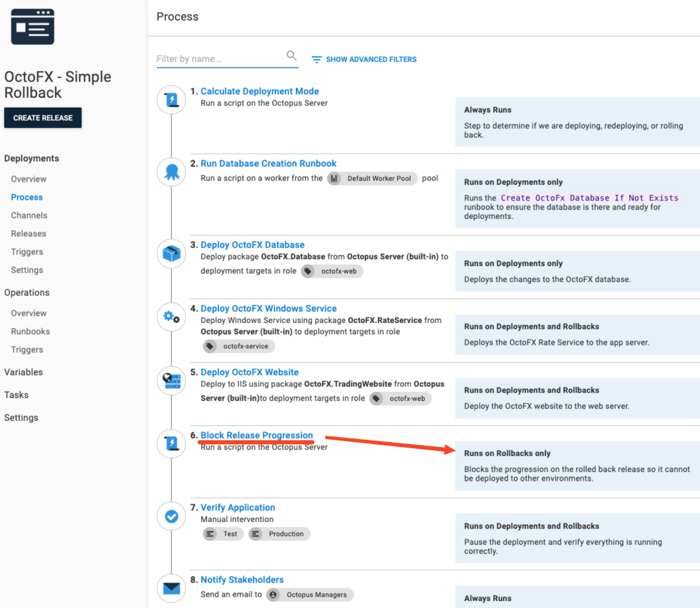Image resolution: width=700 pixels, height=608 pixels.
Task: Click the Default Worker Pool chip
Action: (373, 179)
